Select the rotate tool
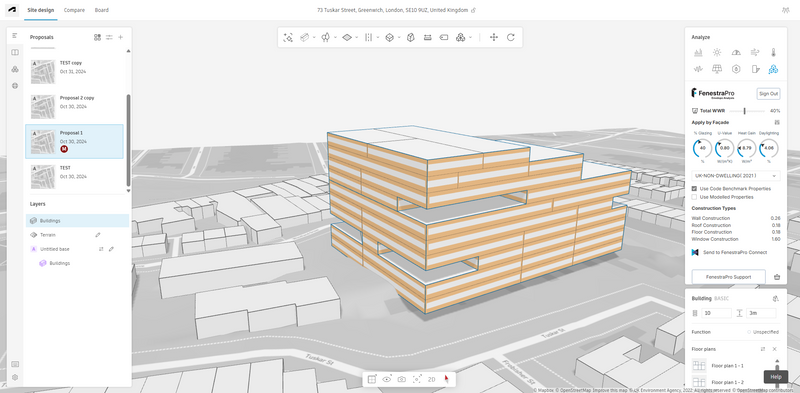The height and width of the screenshot is (393, 800). [x=511, y=37]
